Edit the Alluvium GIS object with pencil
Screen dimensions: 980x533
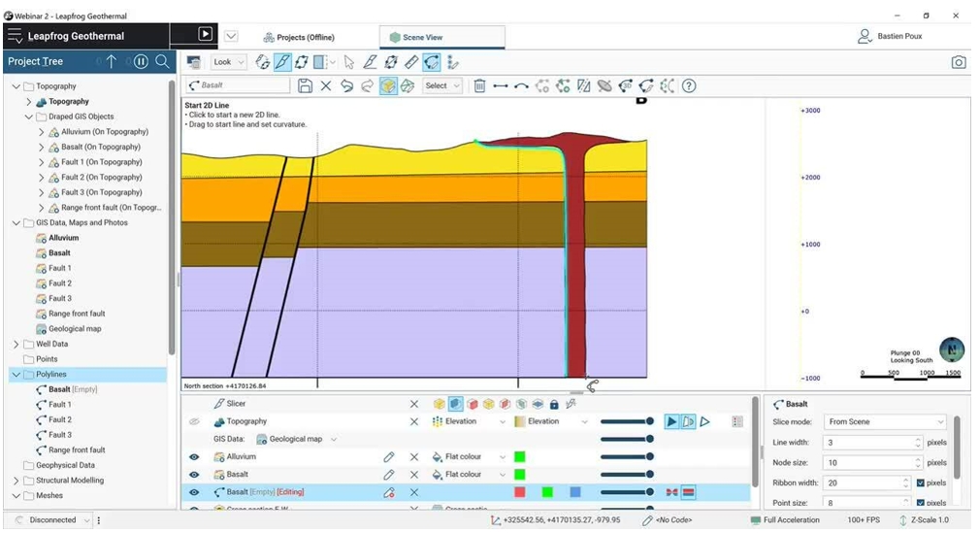coord(389,456)
